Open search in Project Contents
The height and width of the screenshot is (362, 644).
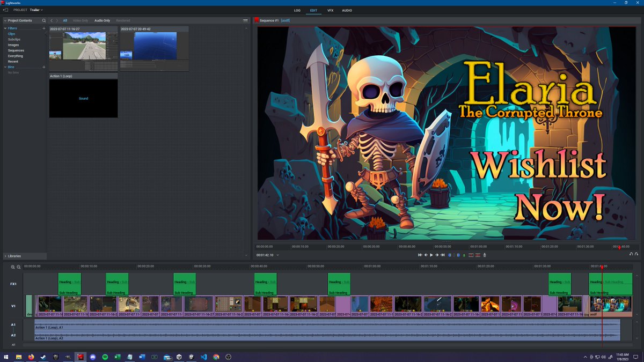pos(44,20)
